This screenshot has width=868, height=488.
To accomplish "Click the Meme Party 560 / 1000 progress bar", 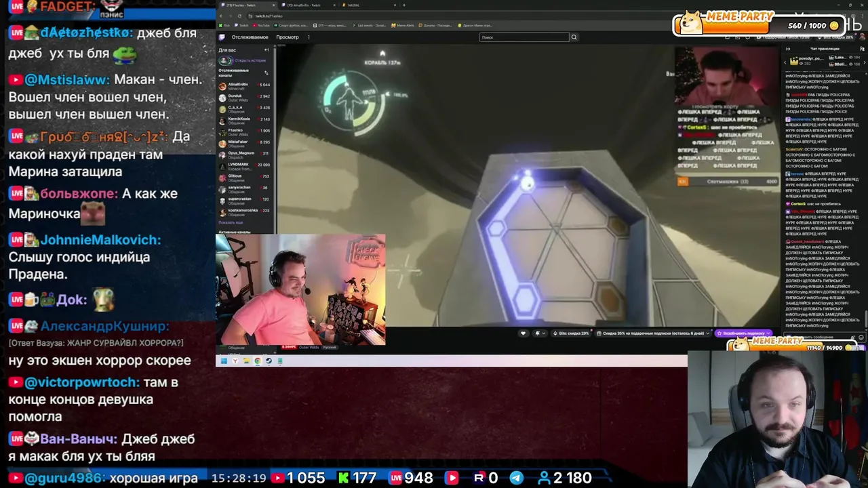I will tap(759, 24).
